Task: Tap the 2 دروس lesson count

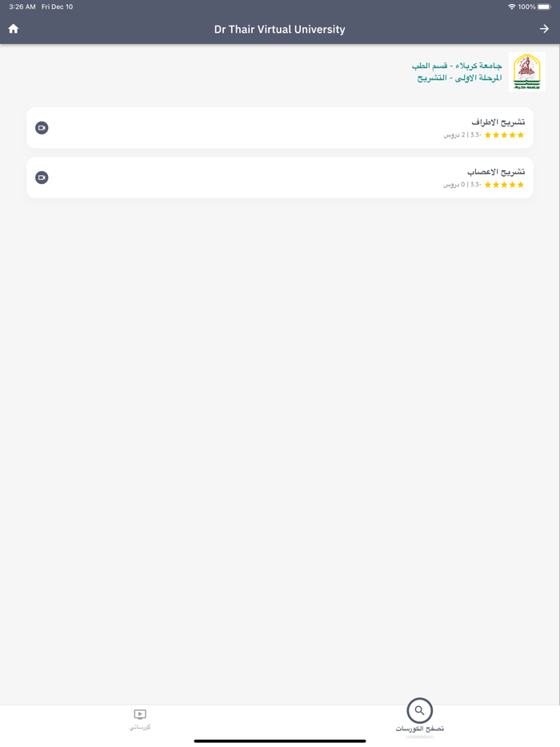Action: tap(454, 135)
